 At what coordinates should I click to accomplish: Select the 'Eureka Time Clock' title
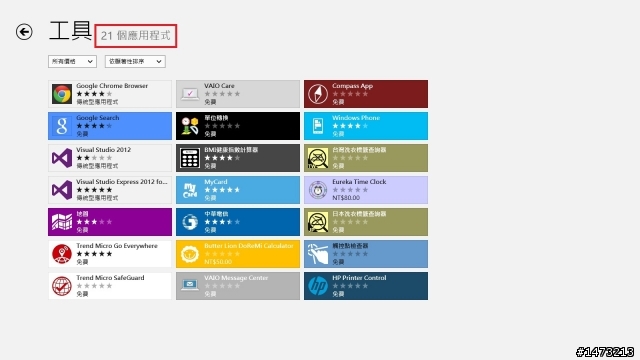(x=359, y=182)
